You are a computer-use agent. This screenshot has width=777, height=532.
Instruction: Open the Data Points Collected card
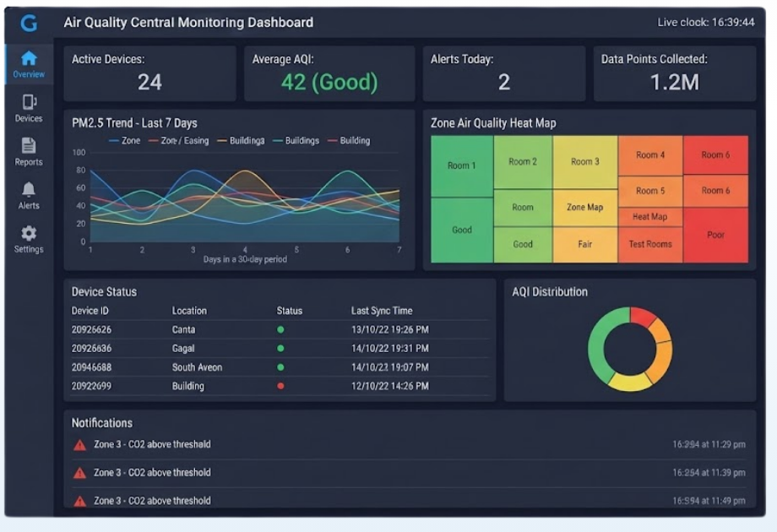click(675, 73)
